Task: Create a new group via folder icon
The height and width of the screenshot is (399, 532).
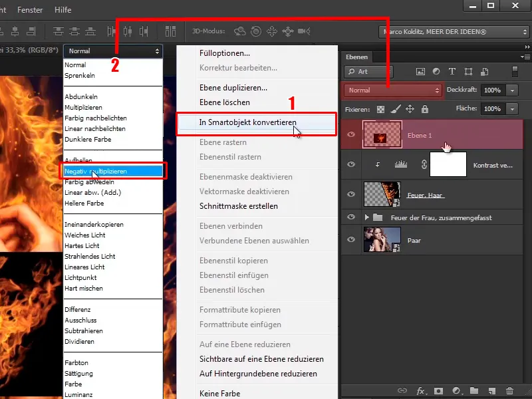Action: pyautogui.click(x=474, y=391)
